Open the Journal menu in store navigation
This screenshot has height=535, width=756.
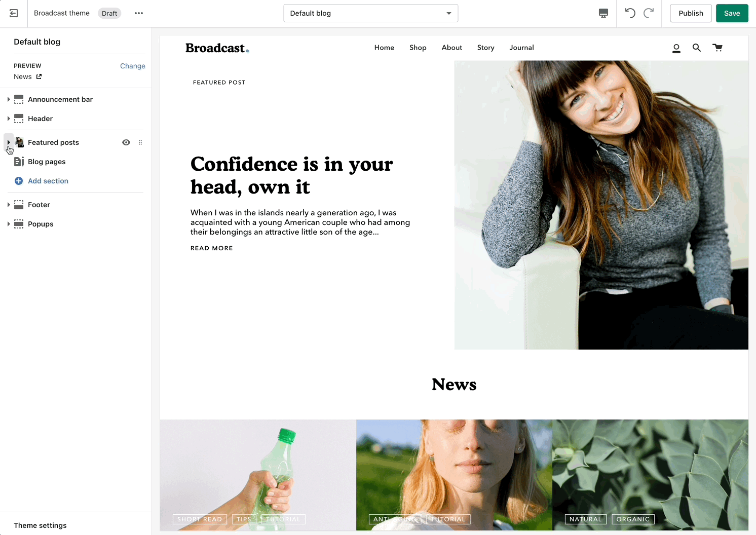tap(521, 48)
